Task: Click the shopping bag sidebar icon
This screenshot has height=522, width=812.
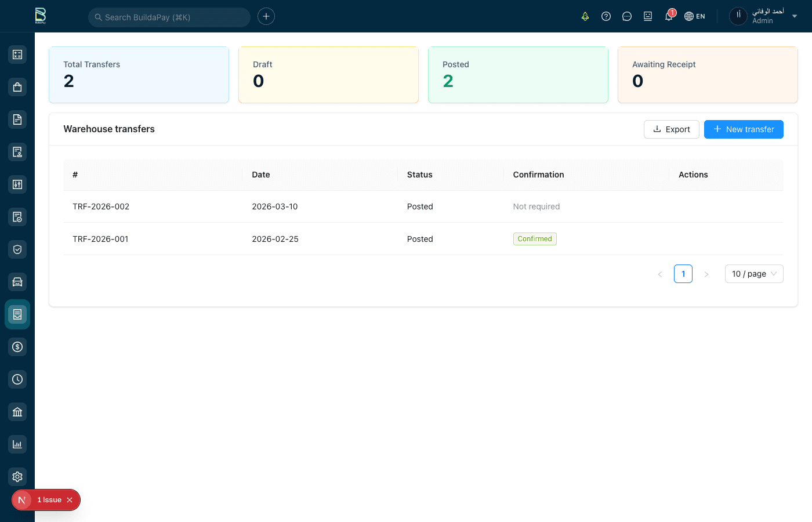Action: pyautogui.click(x=17, y=87)
